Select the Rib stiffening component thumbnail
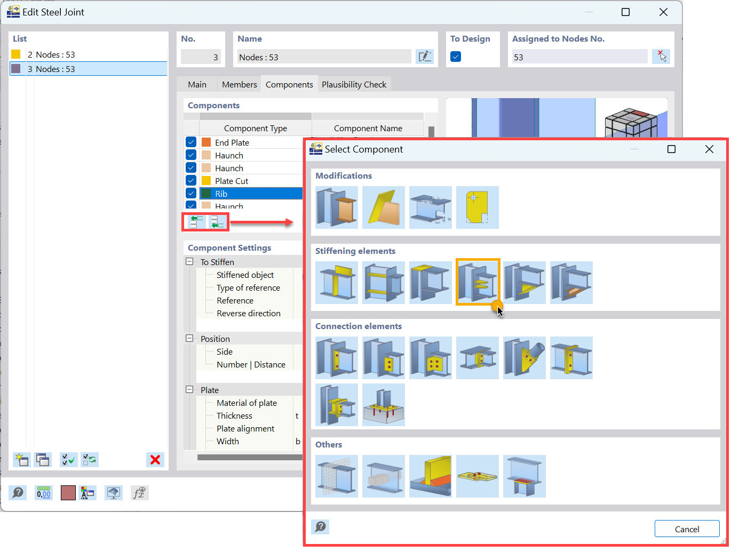This screenshot has width=747, height=560. (x=478, y=282)
